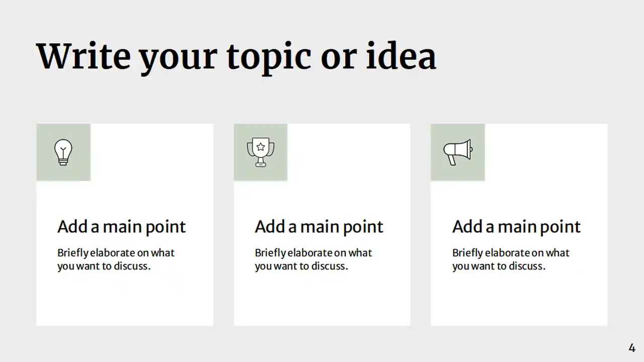The image size is (644, 362).
Task: Click the gray slide background below the cards
Action: [x=322, y=344]
